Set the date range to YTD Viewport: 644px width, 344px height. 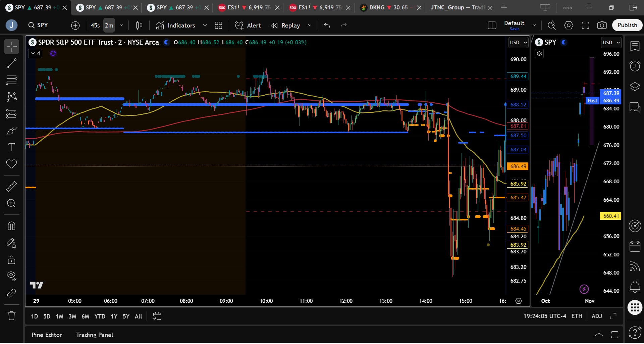point(100,316)
